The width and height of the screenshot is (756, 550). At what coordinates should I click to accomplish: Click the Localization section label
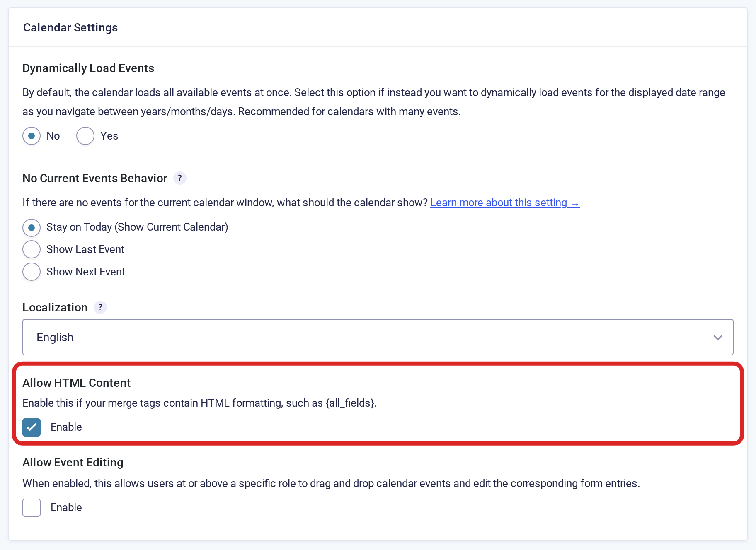pos(55,307)
